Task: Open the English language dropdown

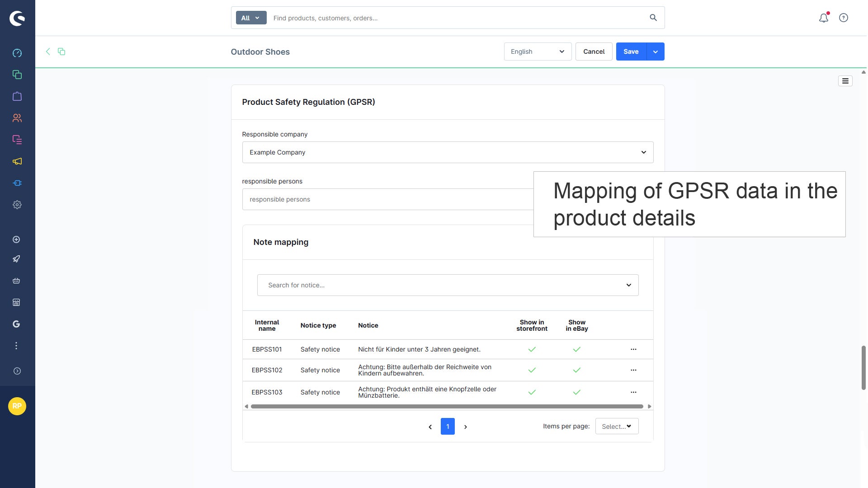Action: [x=538, y=52]
